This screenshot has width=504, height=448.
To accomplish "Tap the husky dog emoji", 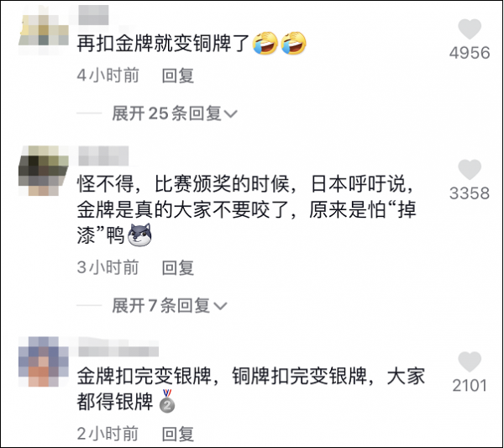I will pyautogui.click(x=139, y=235).
